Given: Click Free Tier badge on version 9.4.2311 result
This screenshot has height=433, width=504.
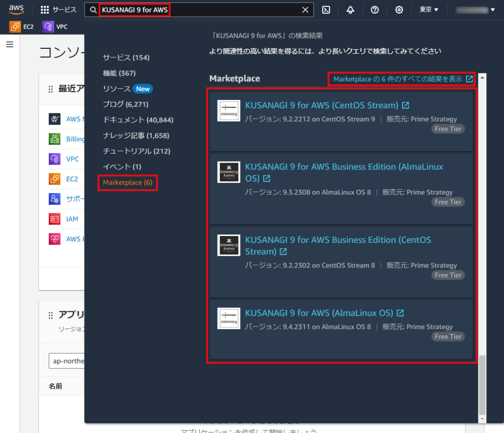Looking at the screenshot, I should tap(448, 336).
